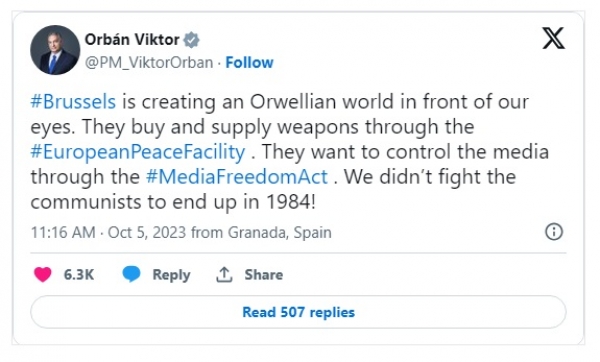Click the Share text label
The image size is (600, 362).
tap(264, 275)
